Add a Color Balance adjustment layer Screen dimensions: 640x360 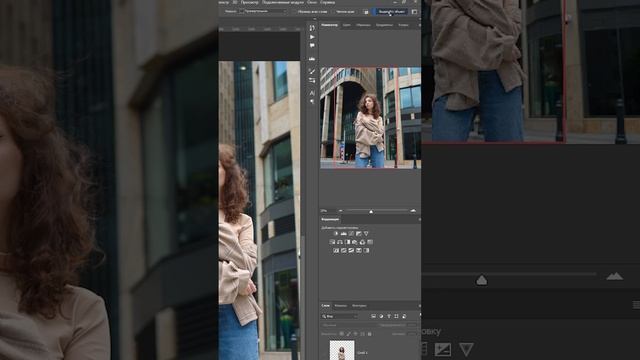pos(340,242)
